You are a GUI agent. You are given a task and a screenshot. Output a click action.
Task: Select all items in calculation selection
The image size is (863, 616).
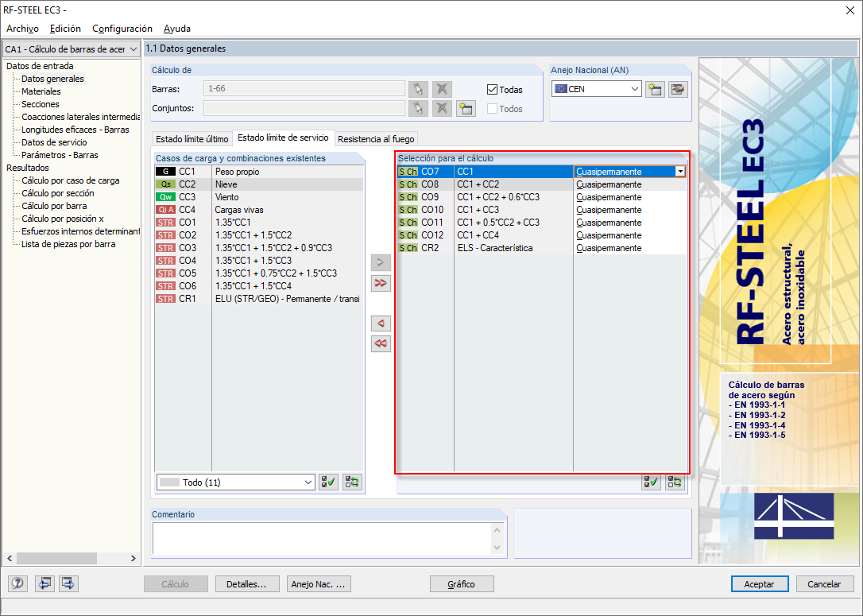pyautogui.click(x=651, y=482)
